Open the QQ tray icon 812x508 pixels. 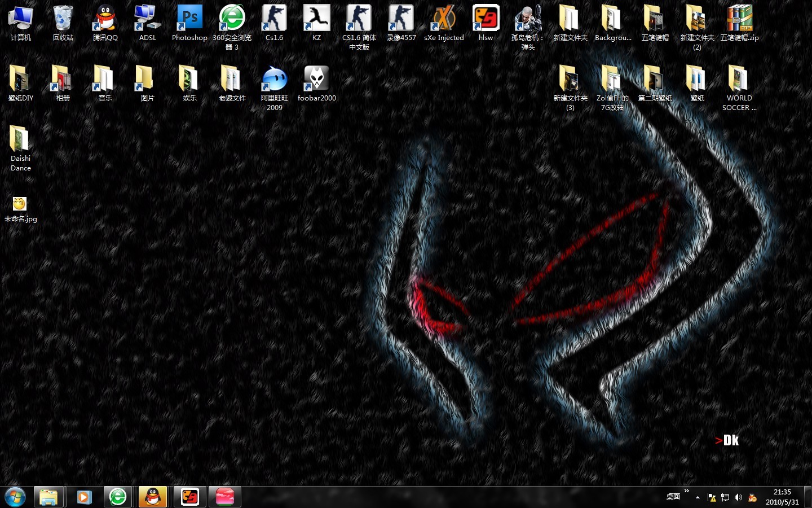752,497
